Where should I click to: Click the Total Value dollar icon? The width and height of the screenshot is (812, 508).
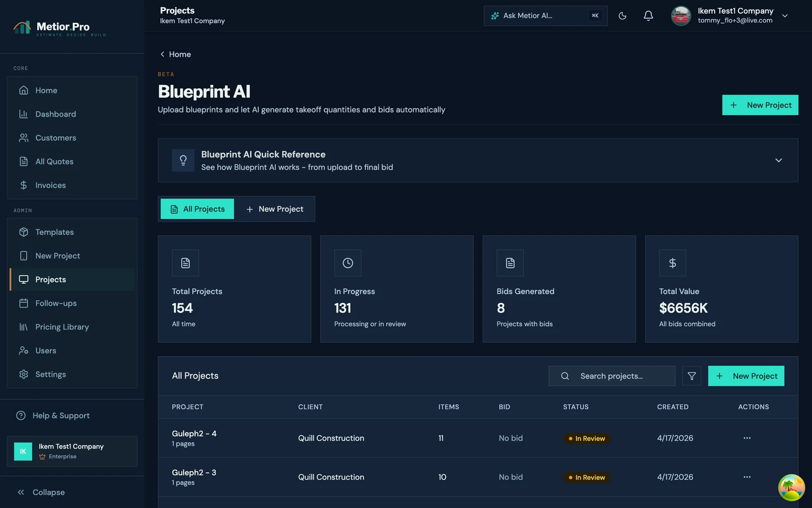click(x=672, y=263)
